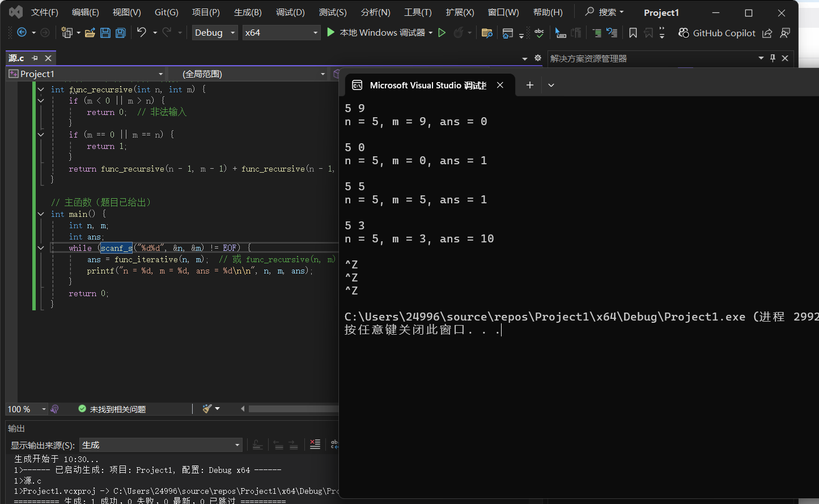Viewport: 819px width, 504px height.
Task: Open the output source dropdown showing 生成
Action: coord(161,445)
